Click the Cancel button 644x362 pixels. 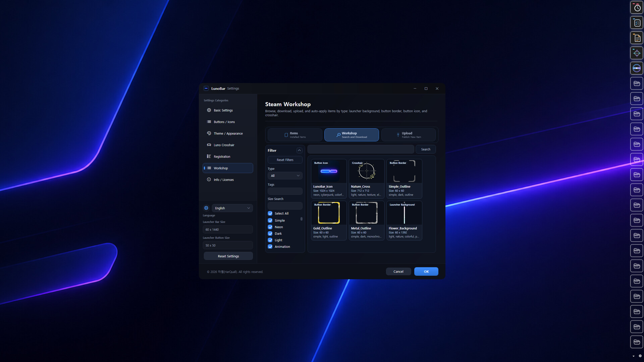click(398, 271)
